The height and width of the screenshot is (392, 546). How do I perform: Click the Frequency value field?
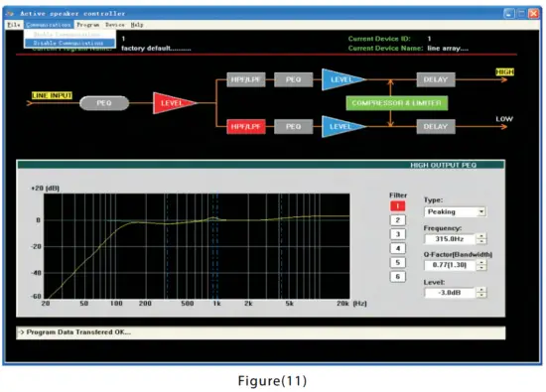point(450,239)
